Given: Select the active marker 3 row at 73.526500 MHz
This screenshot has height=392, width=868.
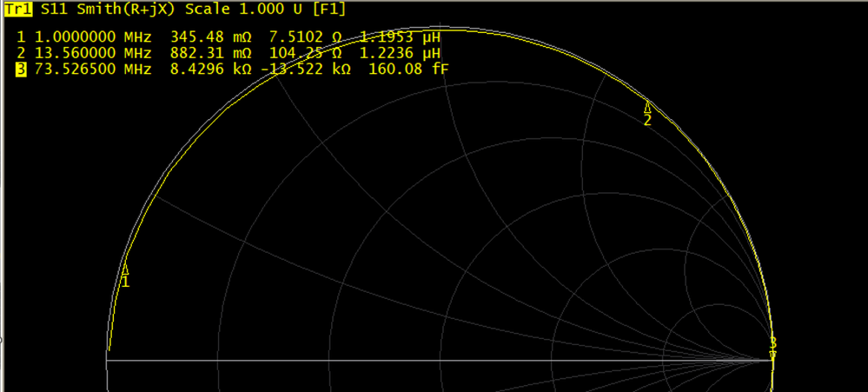Looking at the screenshot, I should [x=233, y=70].
